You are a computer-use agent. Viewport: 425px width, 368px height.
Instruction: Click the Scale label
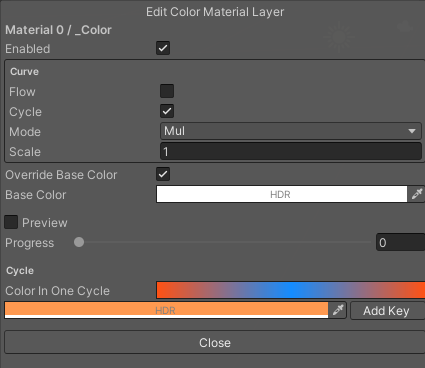25,152
